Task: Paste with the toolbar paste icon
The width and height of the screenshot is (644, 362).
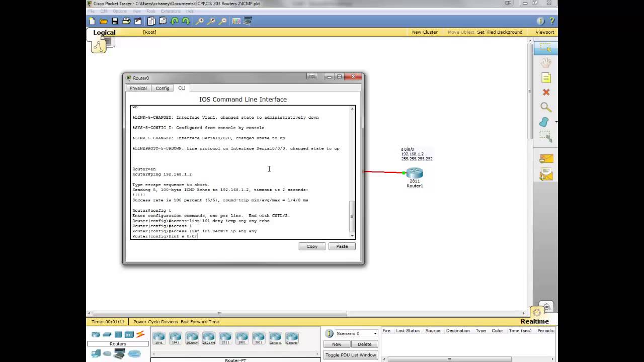Action: pos(163,21)
